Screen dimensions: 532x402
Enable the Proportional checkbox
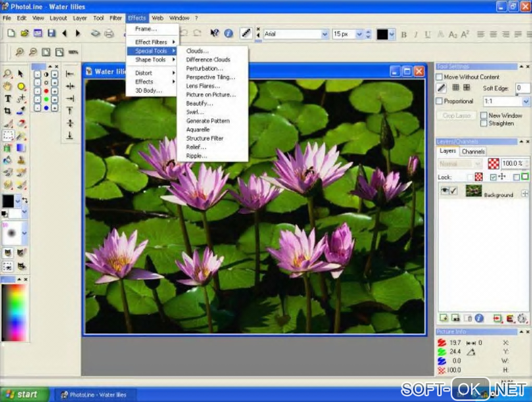point(439,101)
